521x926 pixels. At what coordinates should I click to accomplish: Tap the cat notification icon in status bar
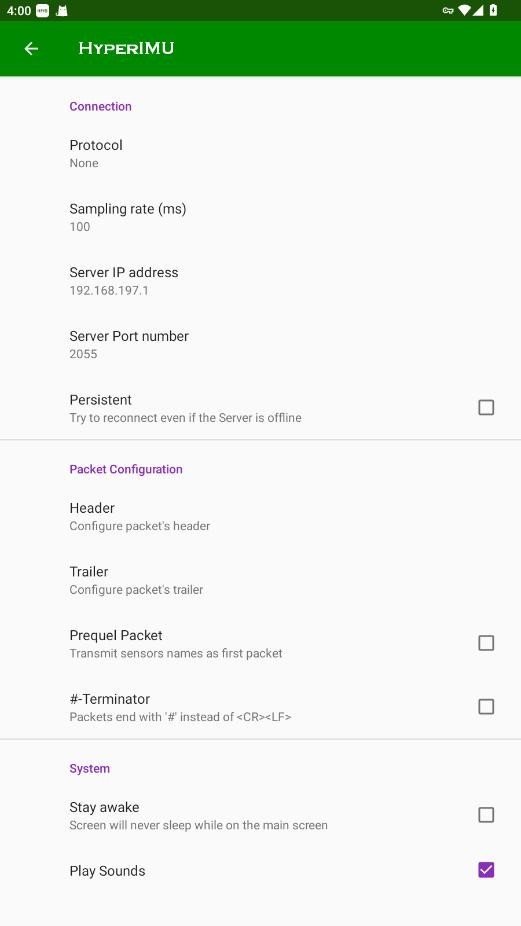(61, 11)
